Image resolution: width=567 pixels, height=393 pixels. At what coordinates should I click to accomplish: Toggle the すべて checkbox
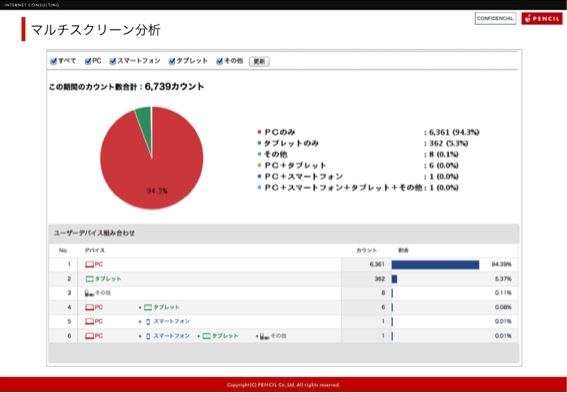tap(54, 61)
